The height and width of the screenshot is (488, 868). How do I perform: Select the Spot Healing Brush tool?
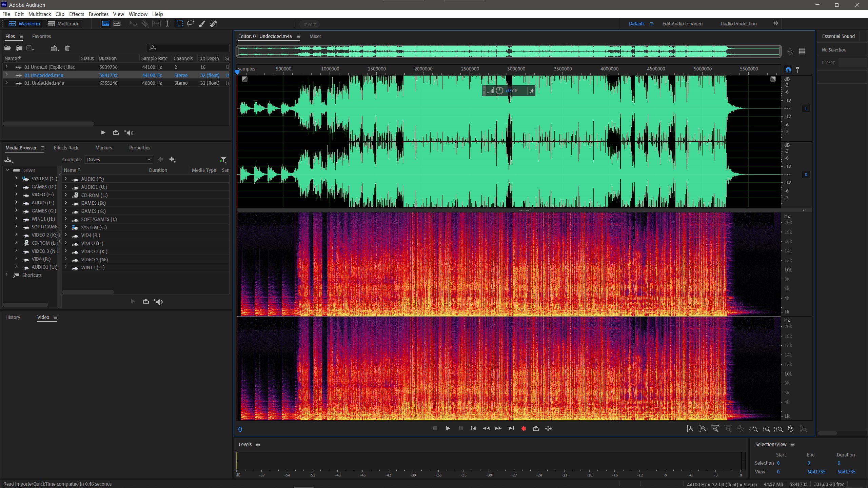click(x=213, y=24)
